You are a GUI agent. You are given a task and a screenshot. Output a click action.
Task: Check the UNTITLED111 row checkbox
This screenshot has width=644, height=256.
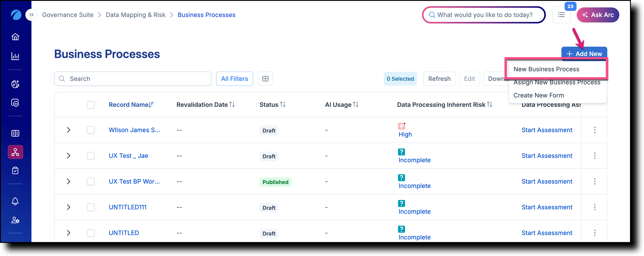click(x=91, y=207)
